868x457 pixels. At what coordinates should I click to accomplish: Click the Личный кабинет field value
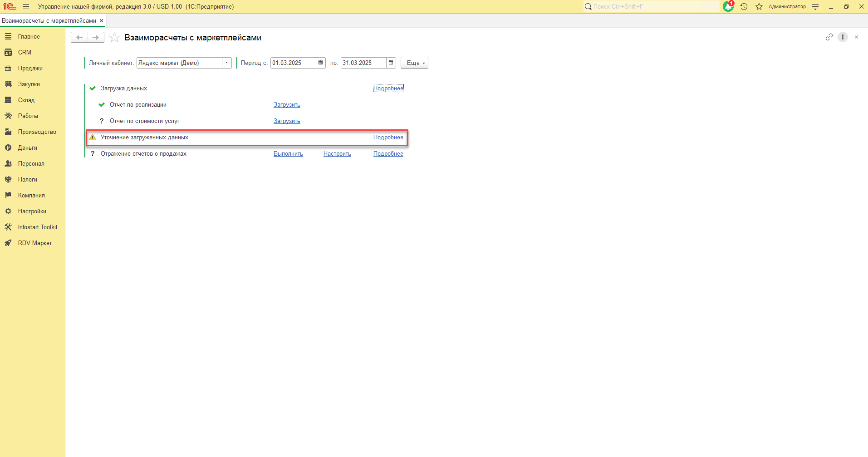point(179,63)
